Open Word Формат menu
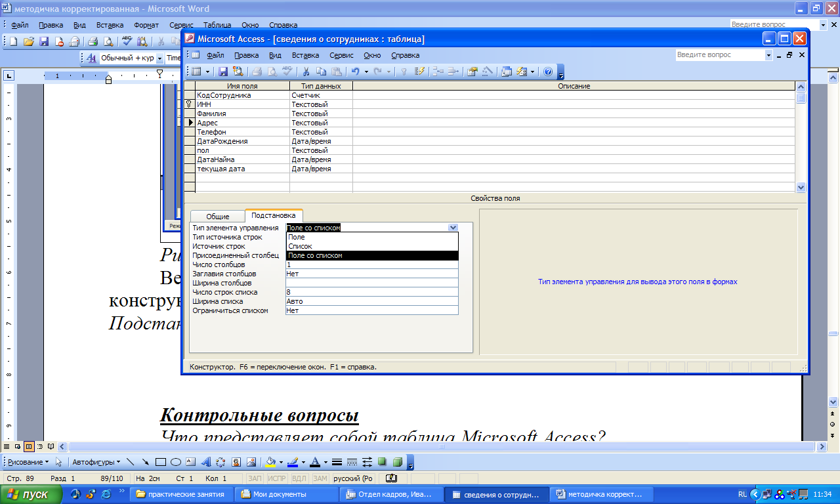Screen dimensions: 840x504 (146, 25)
